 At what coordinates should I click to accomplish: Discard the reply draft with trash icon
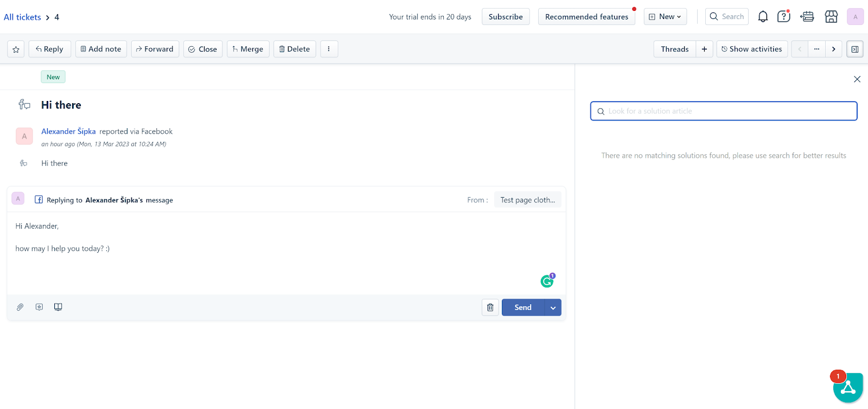tap(490, 307)
